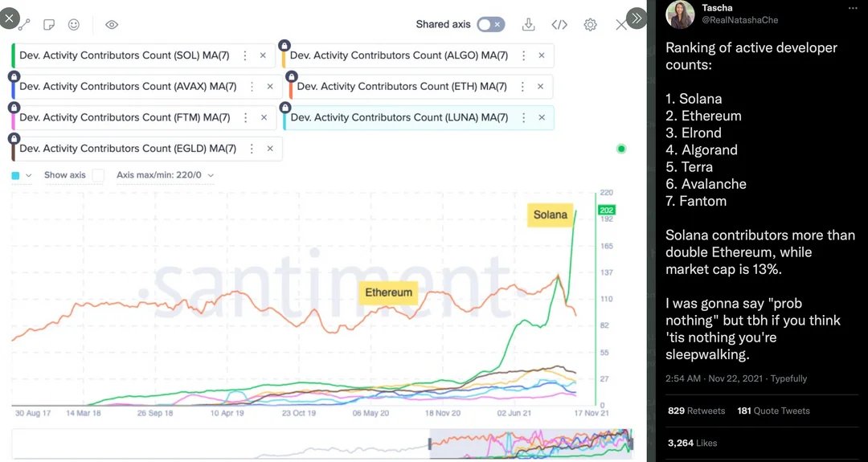Image resolution: width=868 pixels, height=462 pixels.
Task: Open the emoji sticker picker
Action: click(x=74, y=25)
